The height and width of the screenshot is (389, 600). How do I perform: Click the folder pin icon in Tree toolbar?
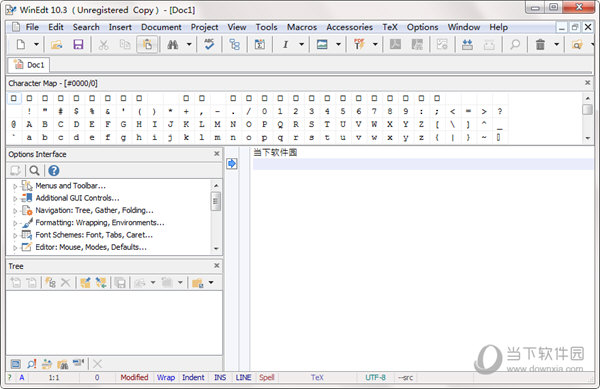coord(85,283)
